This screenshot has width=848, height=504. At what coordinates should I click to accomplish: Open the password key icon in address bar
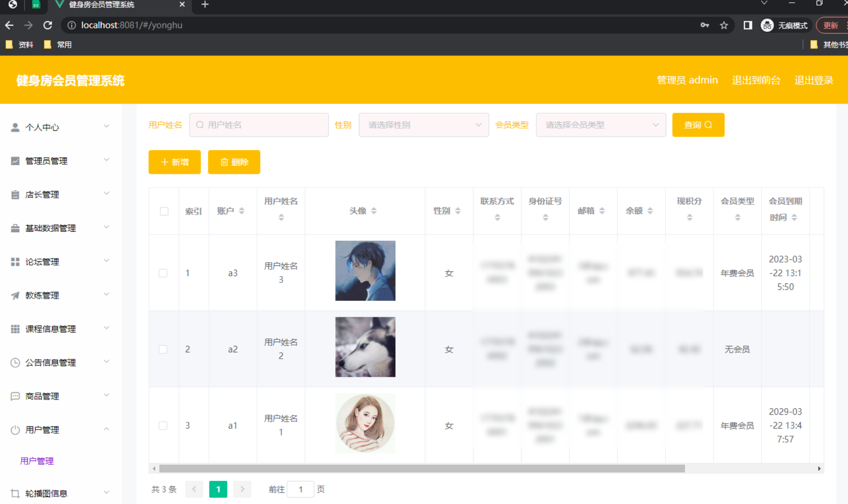705,25
